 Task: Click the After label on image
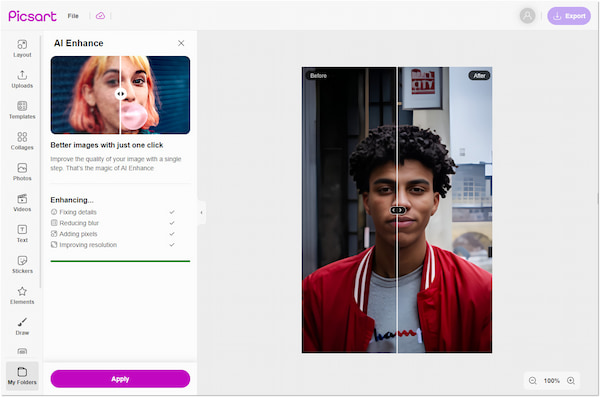coord(479,76)
